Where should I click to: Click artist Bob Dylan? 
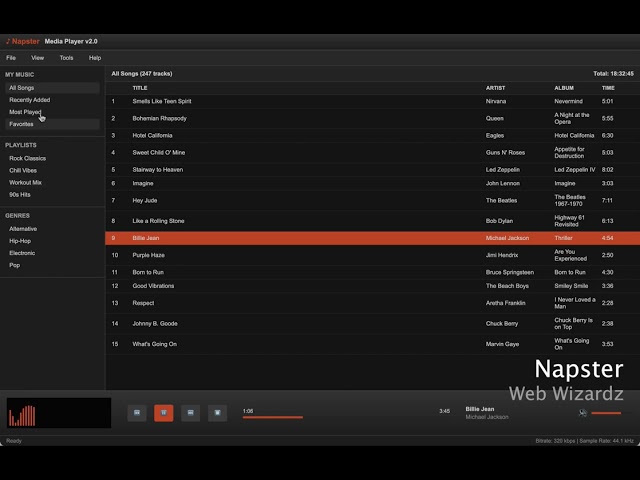click(499, 221)
